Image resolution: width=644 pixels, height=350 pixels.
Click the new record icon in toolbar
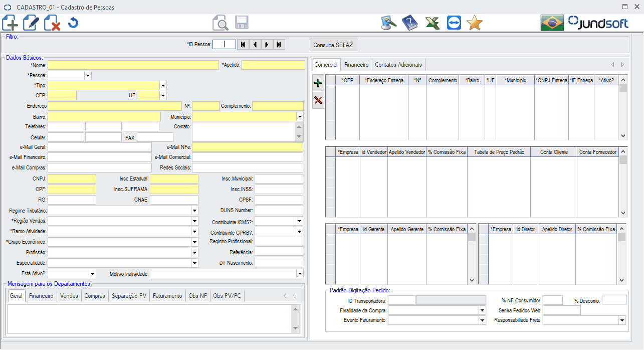[x=10, y=23]
